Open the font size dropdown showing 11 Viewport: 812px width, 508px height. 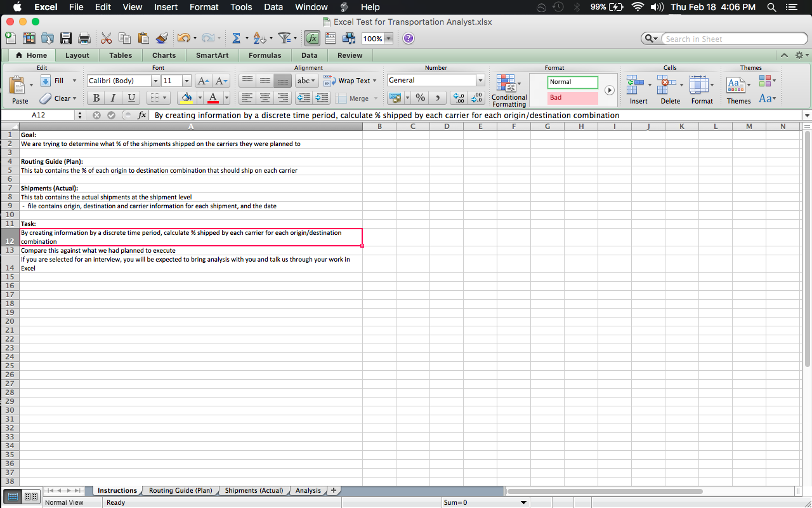187,81
